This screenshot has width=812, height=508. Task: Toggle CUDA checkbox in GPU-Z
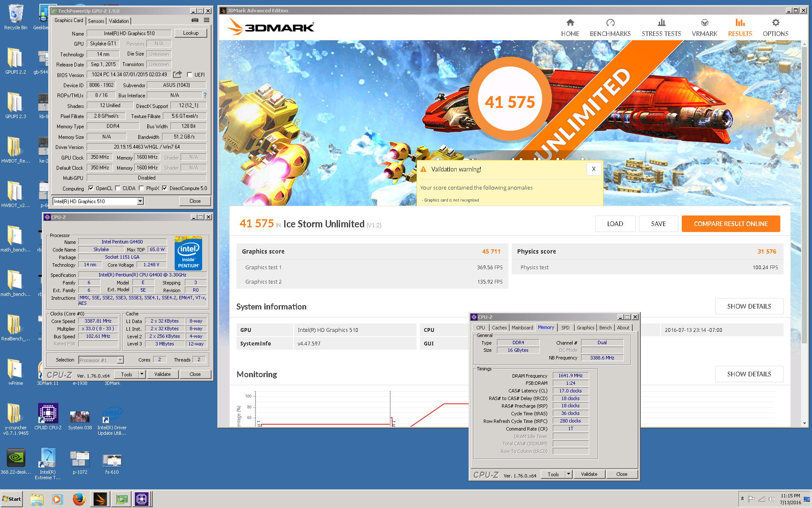[x=118, y=188]
